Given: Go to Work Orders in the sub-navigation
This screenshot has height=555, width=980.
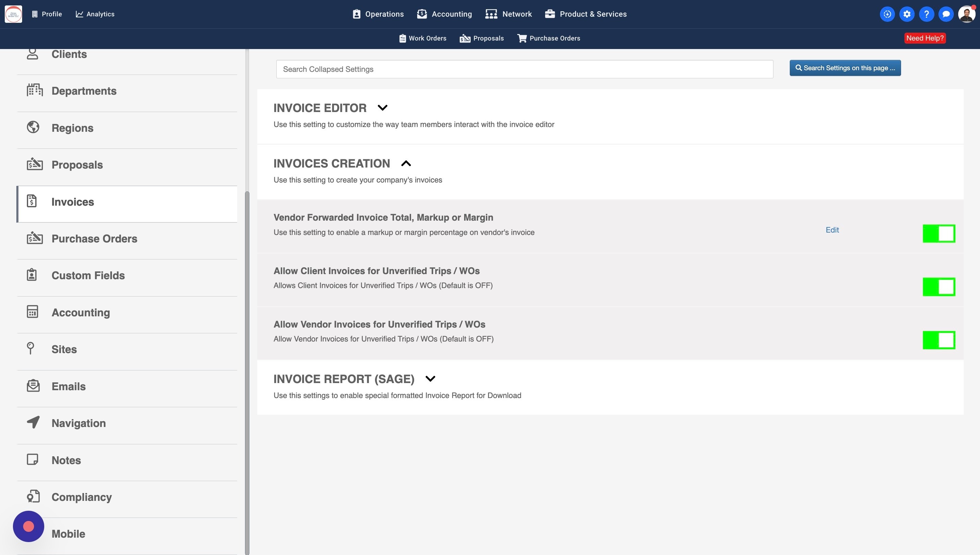Looking at the screenshot, I should pyautogui.click(x=423, y=38).
